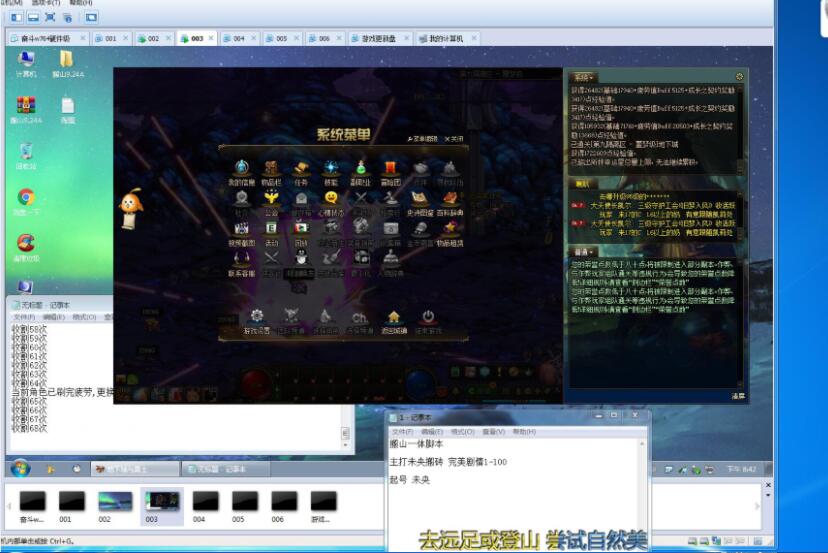Image resolution: width=828 pixels, height=553 pixels.
Task: Click the Ch. channel select icon
Action: [360, 318]
